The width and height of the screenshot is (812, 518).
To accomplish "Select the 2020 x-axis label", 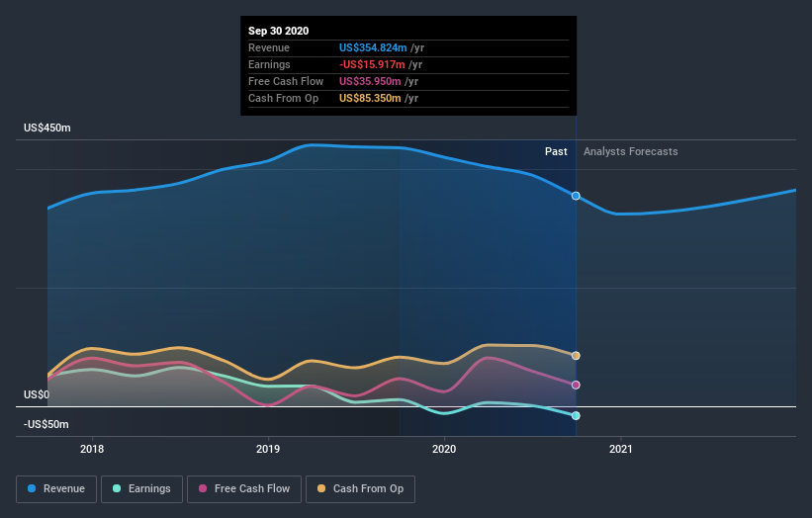I will [444, 449].
